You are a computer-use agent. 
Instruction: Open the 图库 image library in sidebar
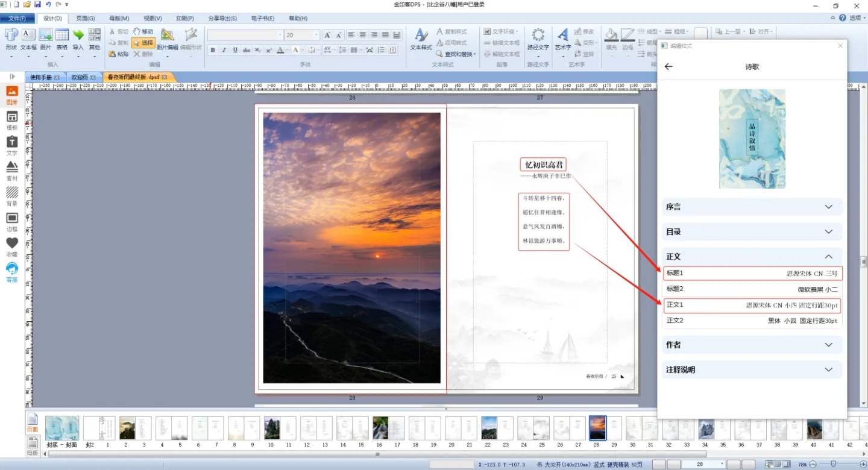[11, 95]
